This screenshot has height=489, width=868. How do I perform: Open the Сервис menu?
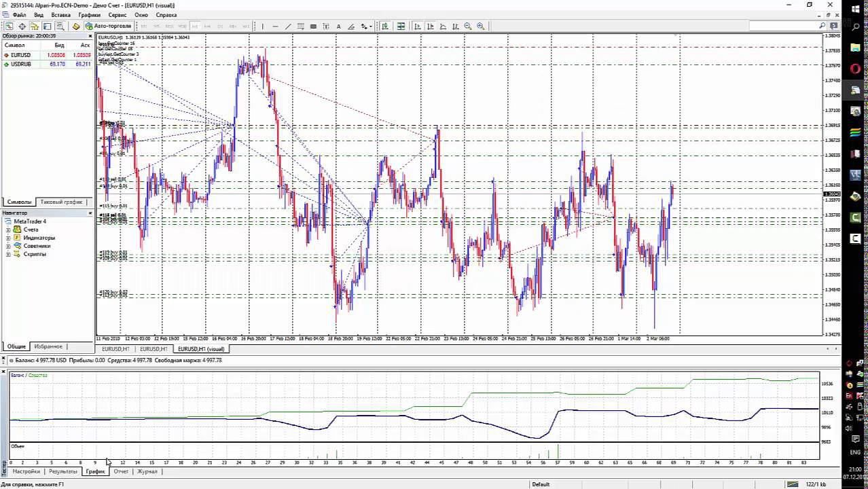117,15
